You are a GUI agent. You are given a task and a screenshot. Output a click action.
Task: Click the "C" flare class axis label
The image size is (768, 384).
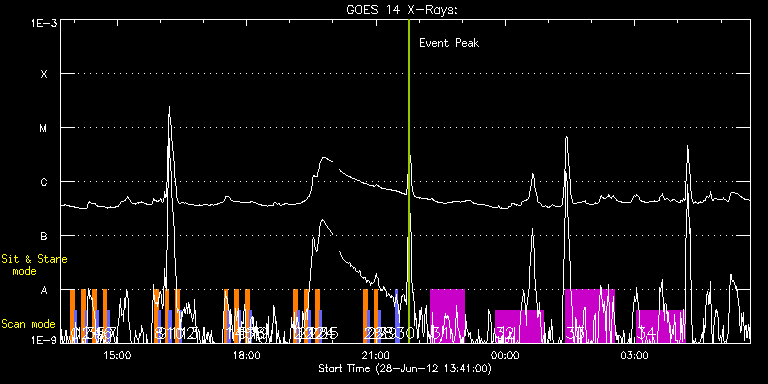click(x=45, y=182)
